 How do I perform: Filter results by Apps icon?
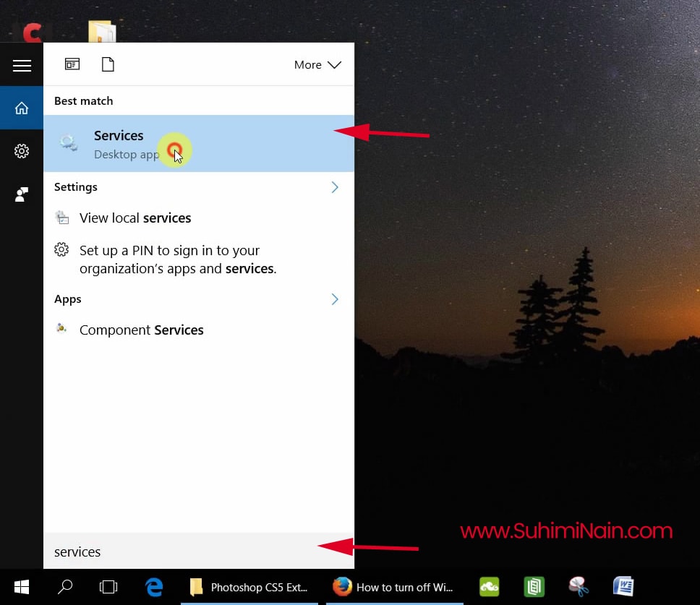coord(72,64)
